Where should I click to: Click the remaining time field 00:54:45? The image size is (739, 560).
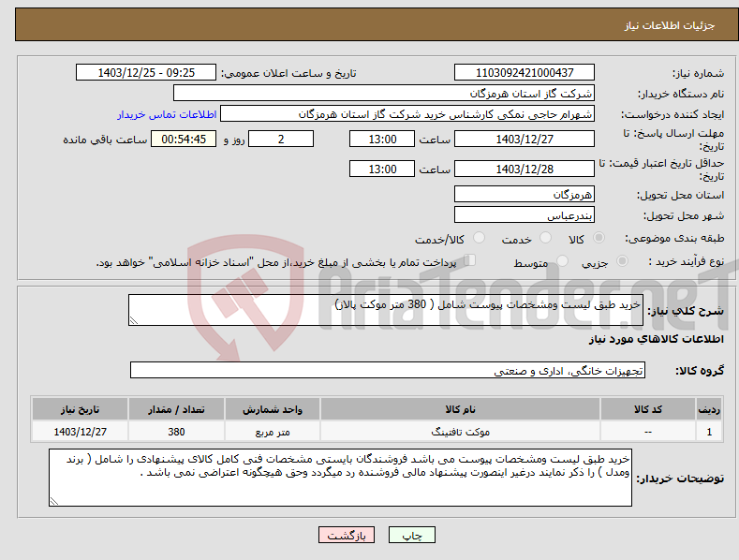(x=184, y=139)
